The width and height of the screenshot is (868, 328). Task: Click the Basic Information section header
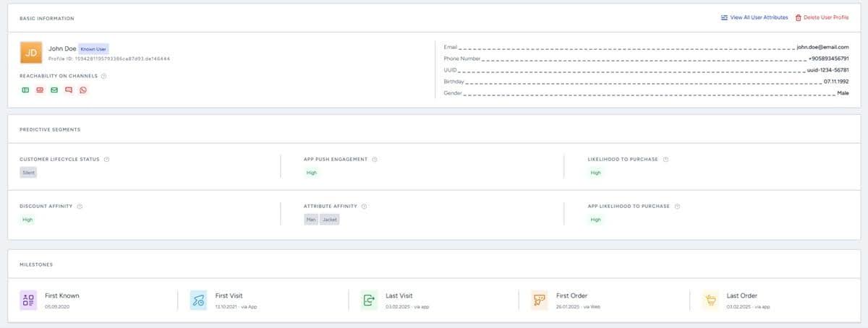(46, 18)
